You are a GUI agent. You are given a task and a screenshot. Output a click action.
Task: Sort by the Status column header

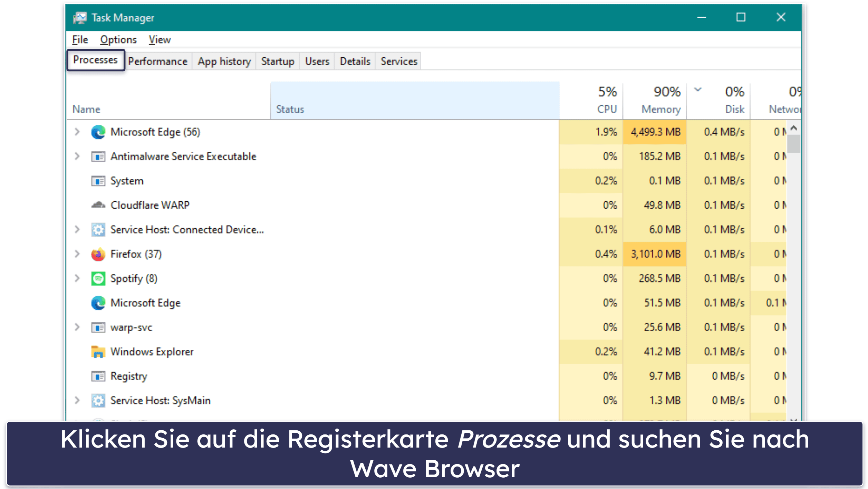point(415,101)
